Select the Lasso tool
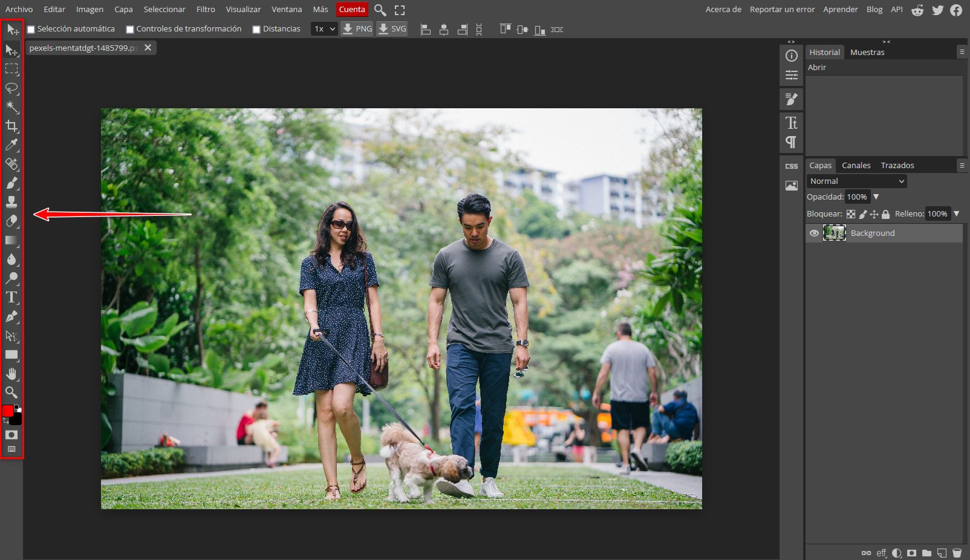 tap(11, 88)
